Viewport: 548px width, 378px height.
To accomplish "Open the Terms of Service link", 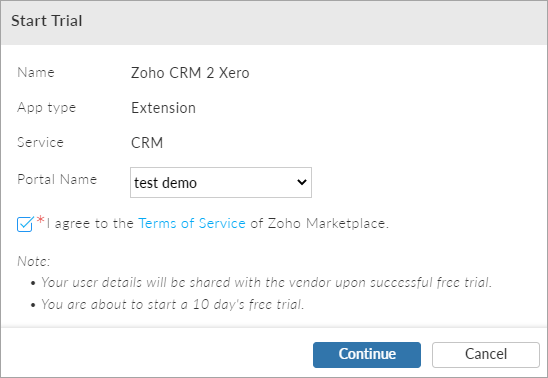I will tap(192, 223).
